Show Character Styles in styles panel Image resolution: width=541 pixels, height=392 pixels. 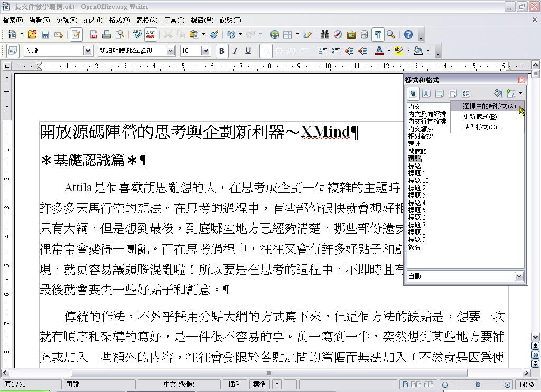(426, 94)
